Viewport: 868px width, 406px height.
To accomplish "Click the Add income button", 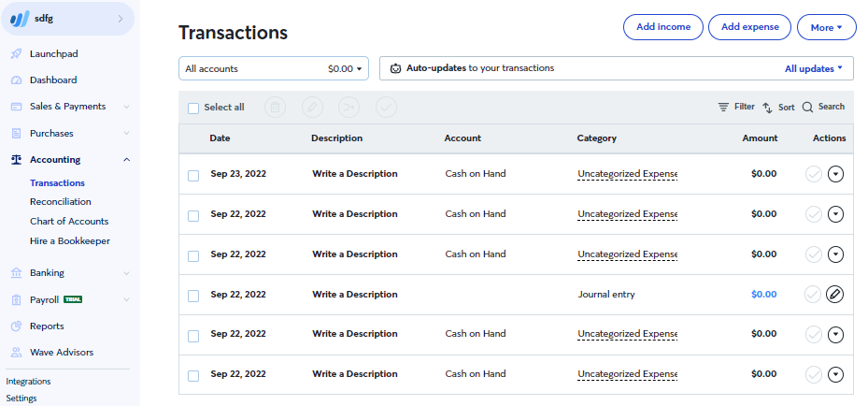I will pos(663,27).
